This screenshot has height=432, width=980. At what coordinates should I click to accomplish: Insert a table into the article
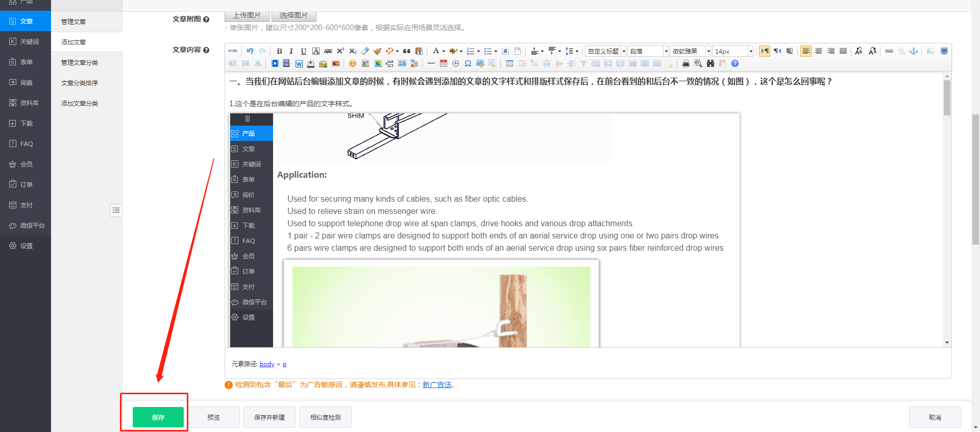[x=509, y=63]
